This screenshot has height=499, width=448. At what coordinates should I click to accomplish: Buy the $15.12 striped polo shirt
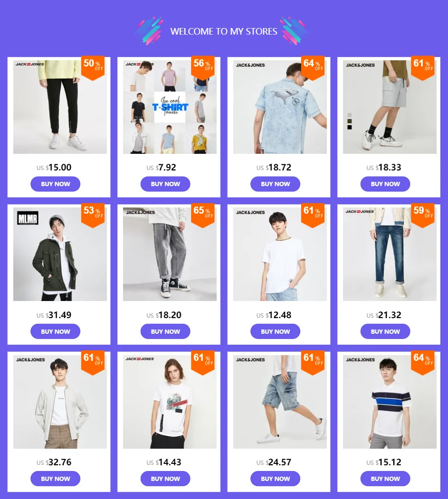point(385,479)
